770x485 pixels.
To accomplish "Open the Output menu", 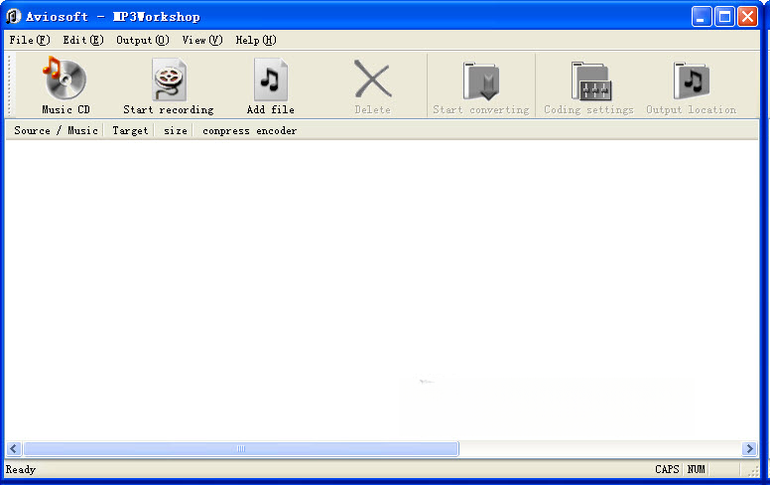I will point(142,40).
